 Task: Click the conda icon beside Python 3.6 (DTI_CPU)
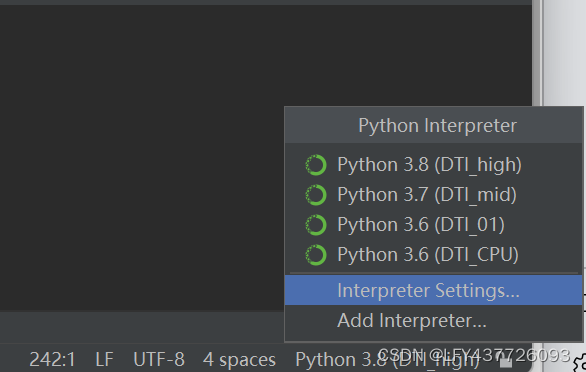coord(316,255)
